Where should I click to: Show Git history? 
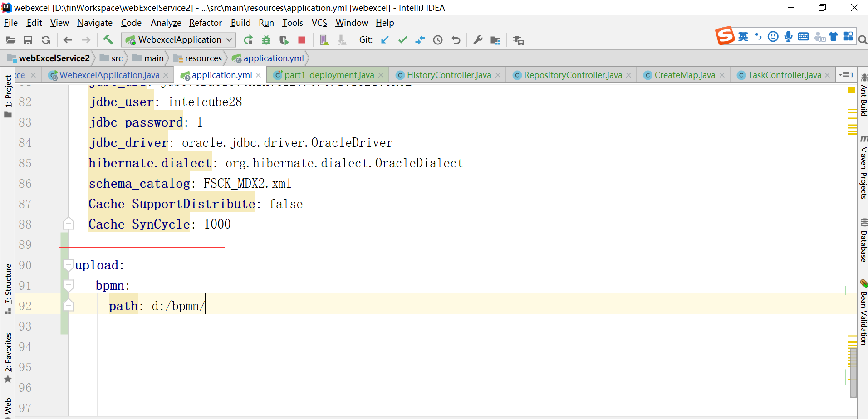(437, 40)
